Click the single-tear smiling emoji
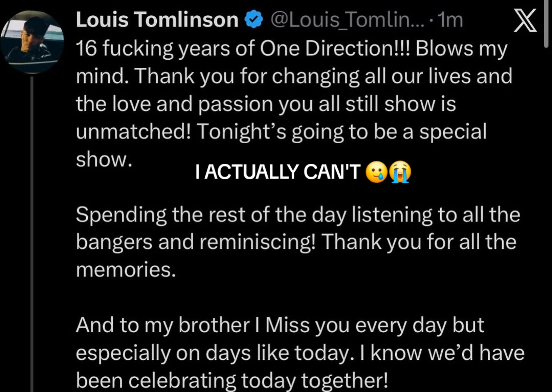 tap(377, 172)
